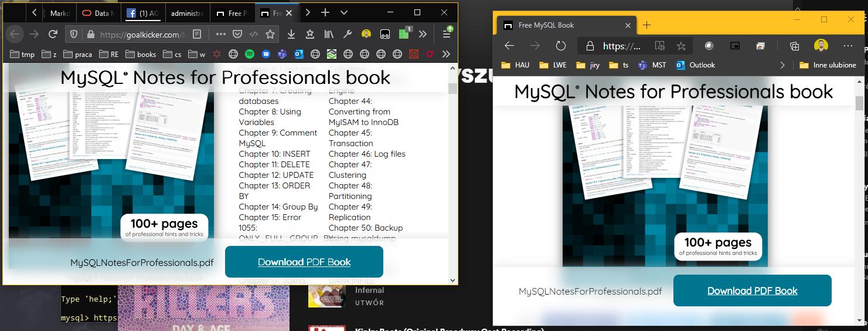This screenshot has width=868, height=331.
Task: Open the jiry favorites folder in Edge
Action: 589,65
